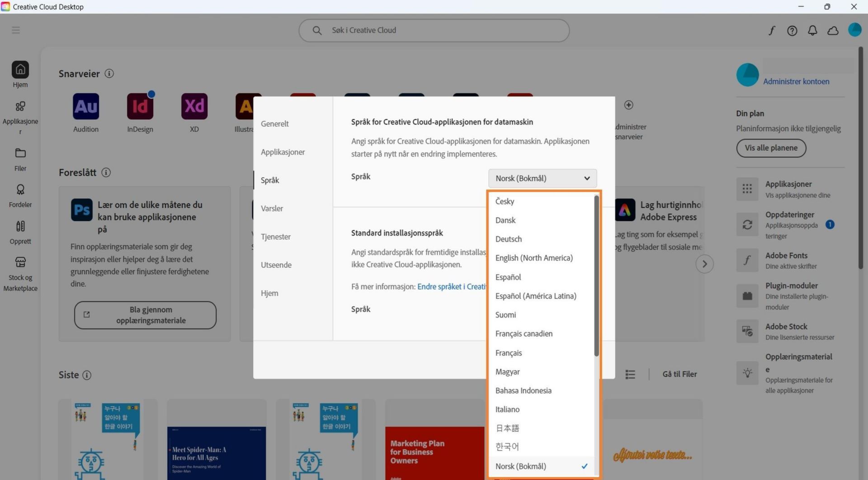This screenshot has height=480, width=868.
Task: Click the Adobe Fonts f icon in header
Action: pos(772,30)
